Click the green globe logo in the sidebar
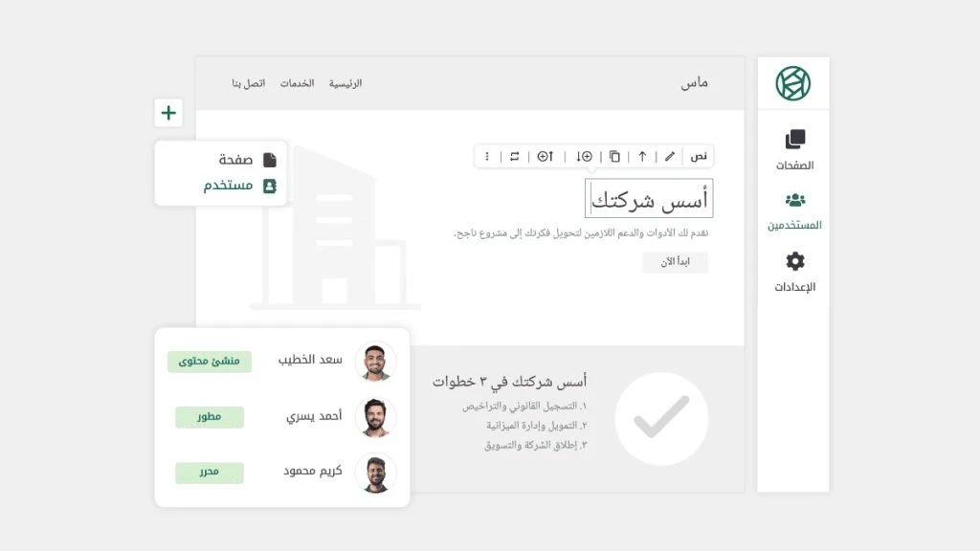This screenshot has width=980, height=551. [793, 83]
